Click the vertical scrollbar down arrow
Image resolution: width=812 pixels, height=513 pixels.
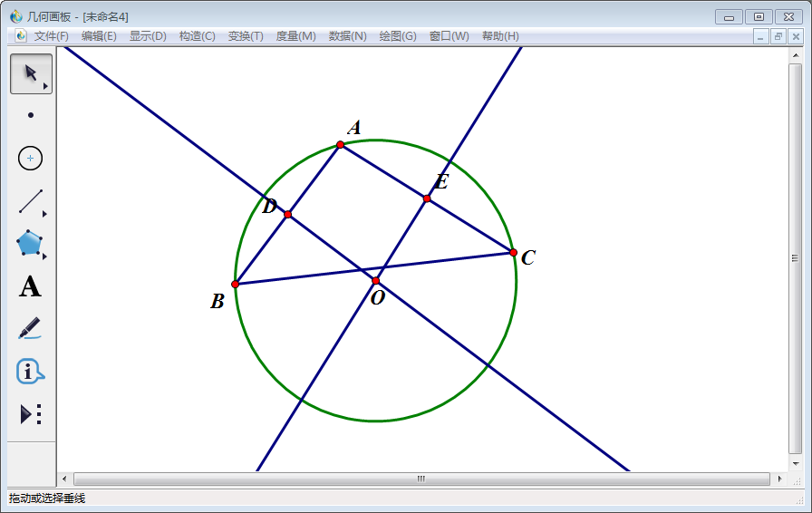pos(796,464)
